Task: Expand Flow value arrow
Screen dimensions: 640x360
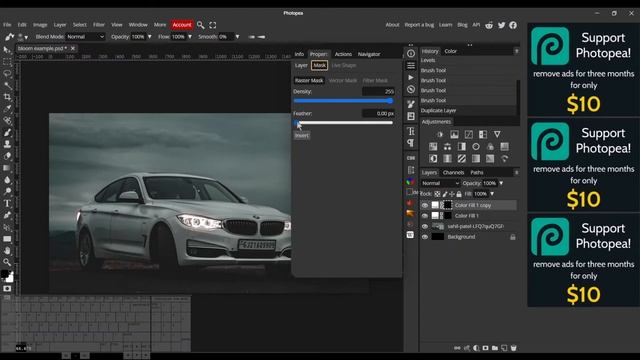Action: (x=190, y=37)
